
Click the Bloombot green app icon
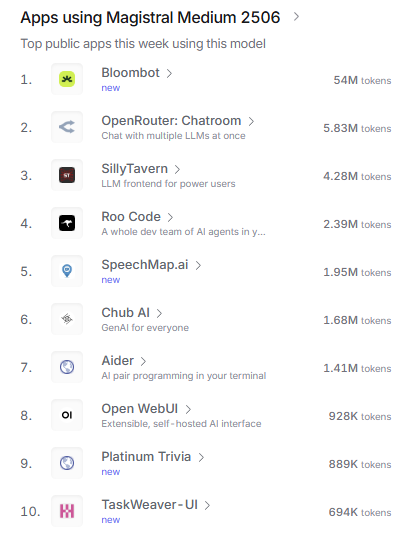(67, 79)
